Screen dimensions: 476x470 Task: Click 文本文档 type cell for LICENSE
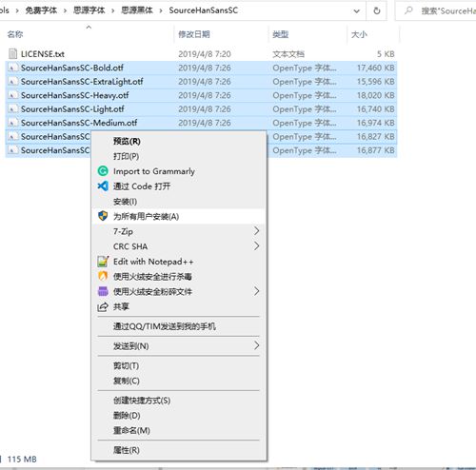click(x=288, y=54)
